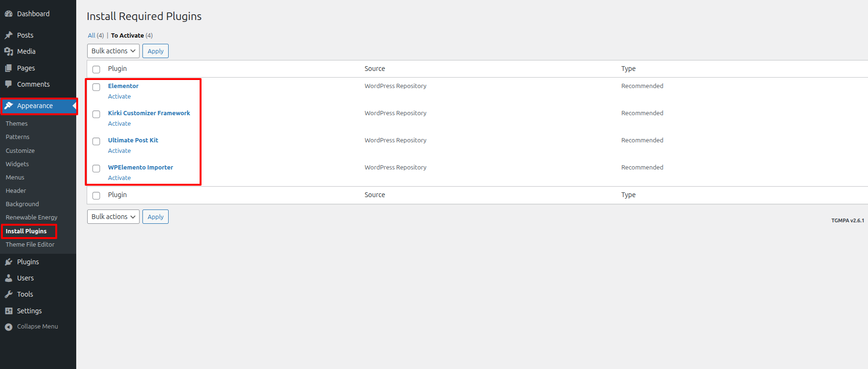This screenshot has width=868, height=369.
Task: Click the Comments speech bubble icon
Action: [x=9, y=84]
